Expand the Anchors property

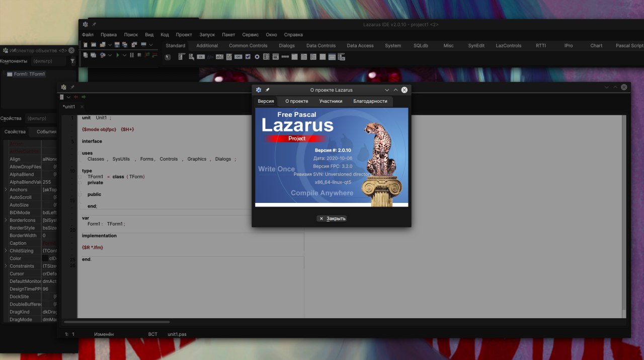tap(6, 190)
